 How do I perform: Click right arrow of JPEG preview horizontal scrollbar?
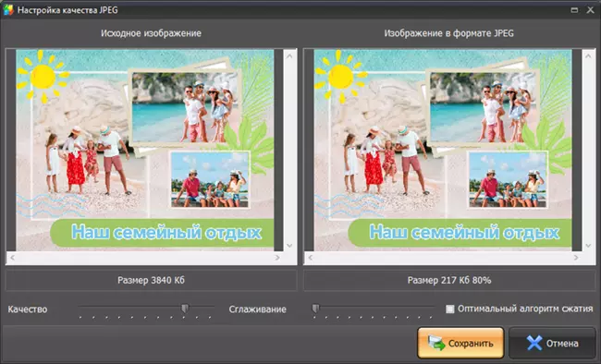pyautogui.click(x=576, y=258)
